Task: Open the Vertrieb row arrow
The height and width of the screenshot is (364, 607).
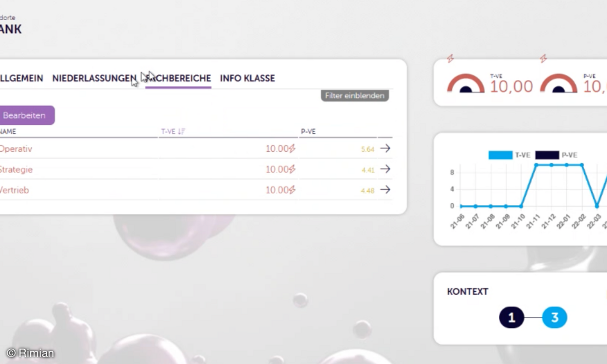Action: [385, 190]
